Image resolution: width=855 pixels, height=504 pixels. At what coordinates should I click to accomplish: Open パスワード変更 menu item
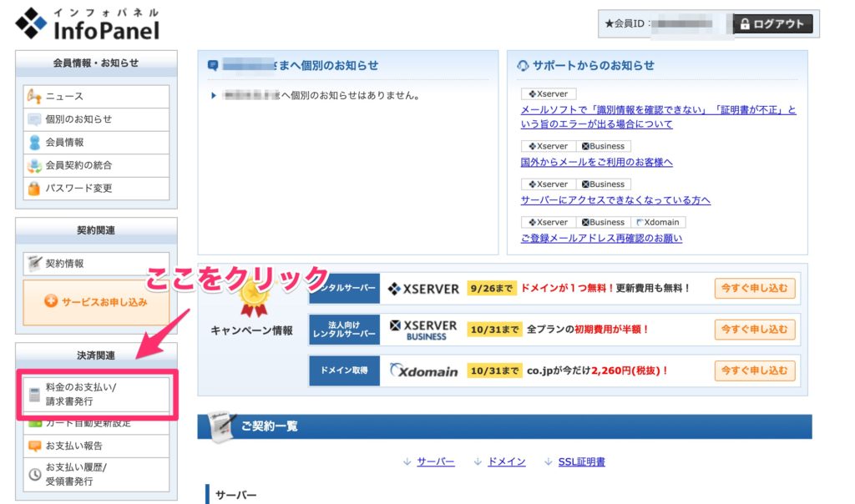click(x=96, y=189)
